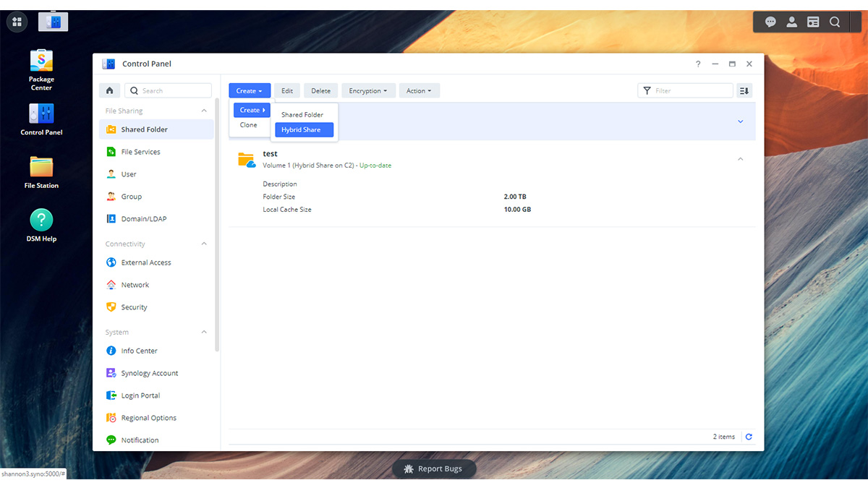Refresh the shared folder list

(x=749, y=437)
